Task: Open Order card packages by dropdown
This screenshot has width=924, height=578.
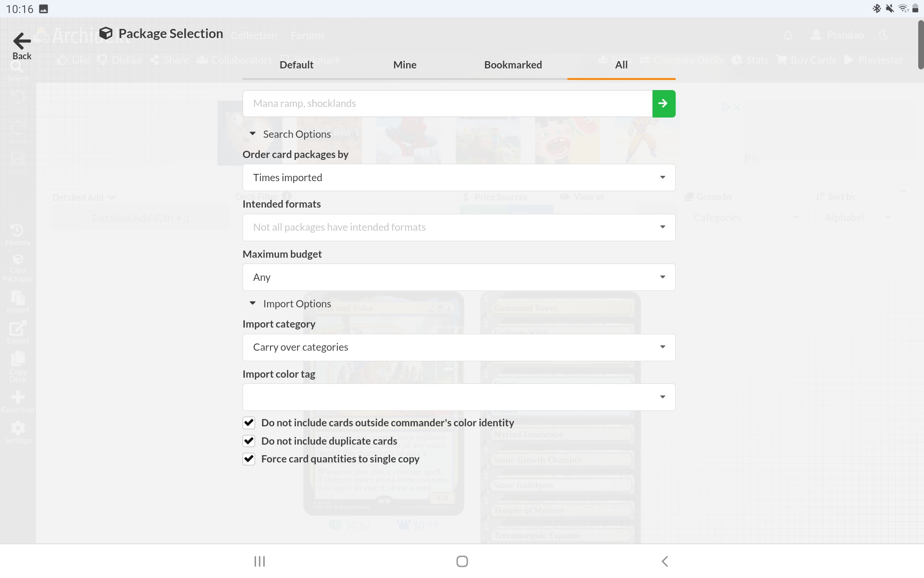Action: (x=459, y=178)
